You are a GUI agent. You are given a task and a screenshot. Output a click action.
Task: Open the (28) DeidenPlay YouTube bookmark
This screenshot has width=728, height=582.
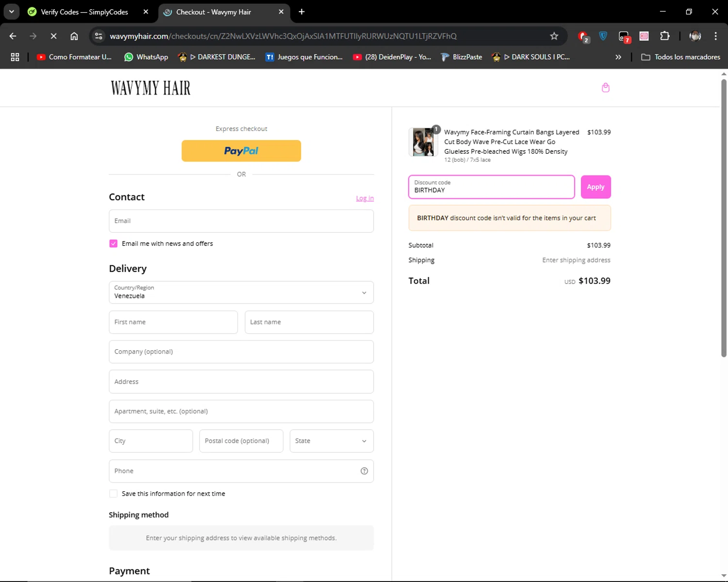pyautogui.click(x=392, y=57)
